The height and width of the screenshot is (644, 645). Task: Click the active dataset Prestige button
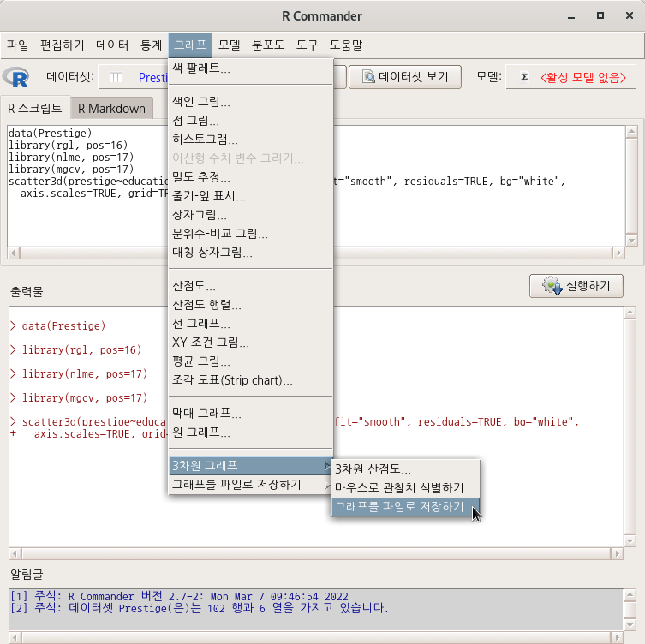click(134, 77)
